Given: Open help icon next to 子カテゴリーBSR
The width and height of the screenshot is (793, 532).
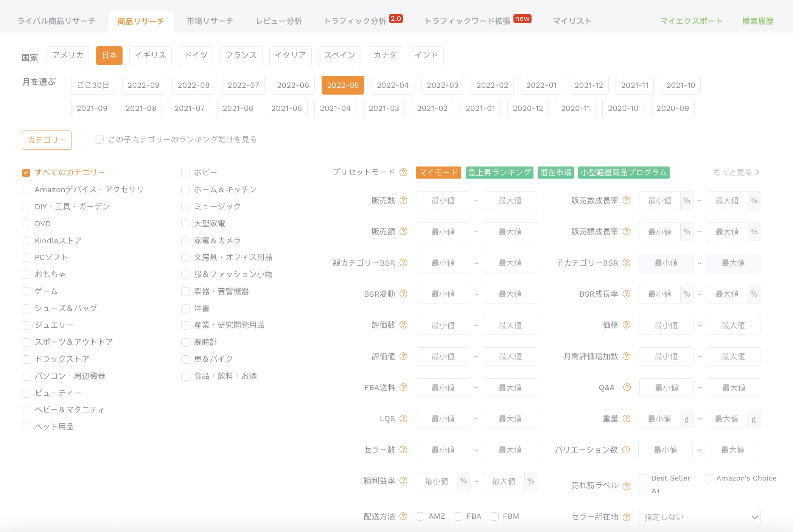Looking at the screenshot, I should click(x=627, y=263).
